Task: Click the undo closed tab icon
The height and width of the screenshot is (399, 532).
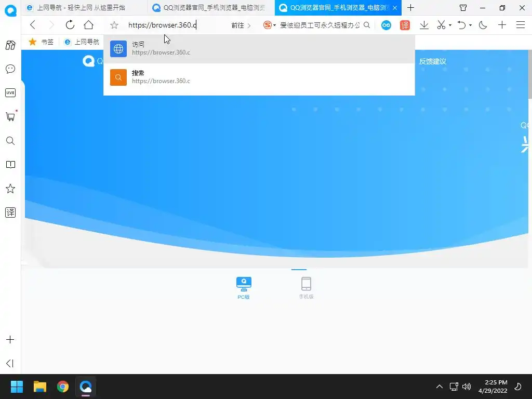Action: pyautogui.click(x=461, y=25)
